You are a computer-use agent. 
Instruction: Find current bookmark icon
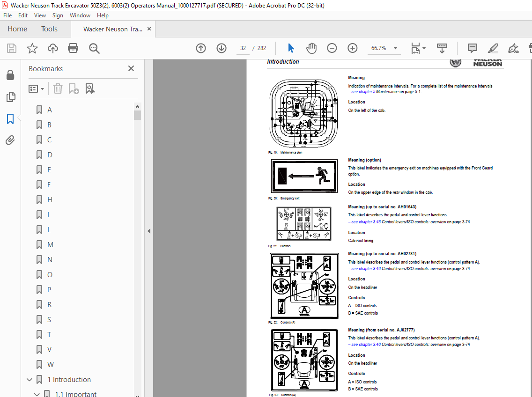click(x=90, y=88)
